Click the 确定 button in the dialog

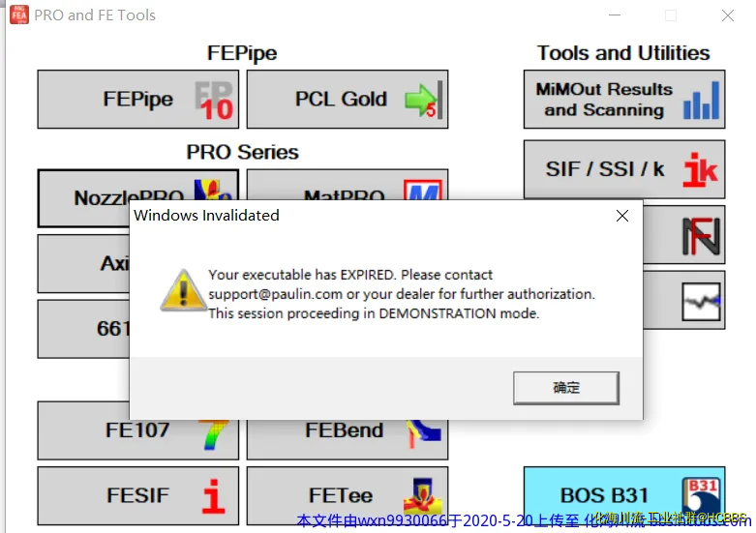[566, 388]
